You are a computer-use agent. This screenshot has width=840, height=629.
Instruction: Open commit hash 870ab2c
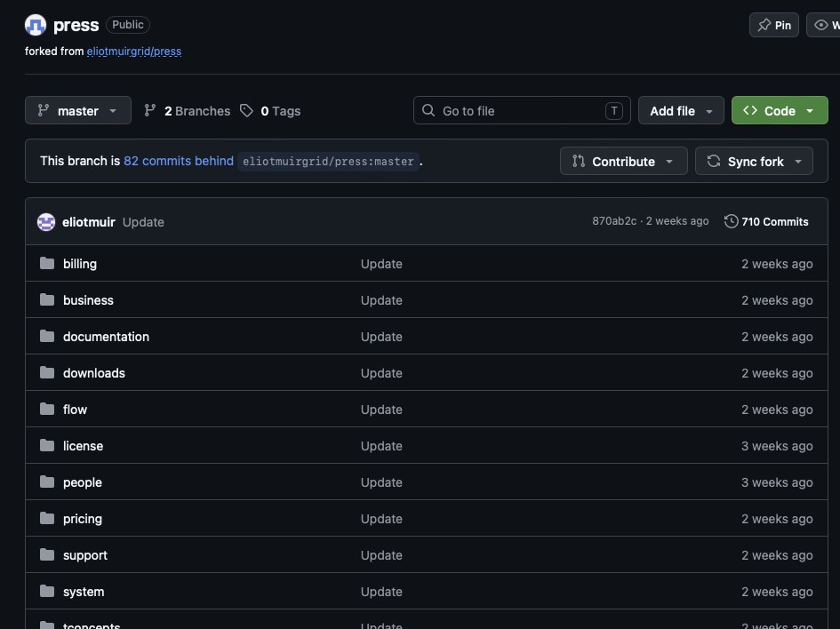coord(614,221)
